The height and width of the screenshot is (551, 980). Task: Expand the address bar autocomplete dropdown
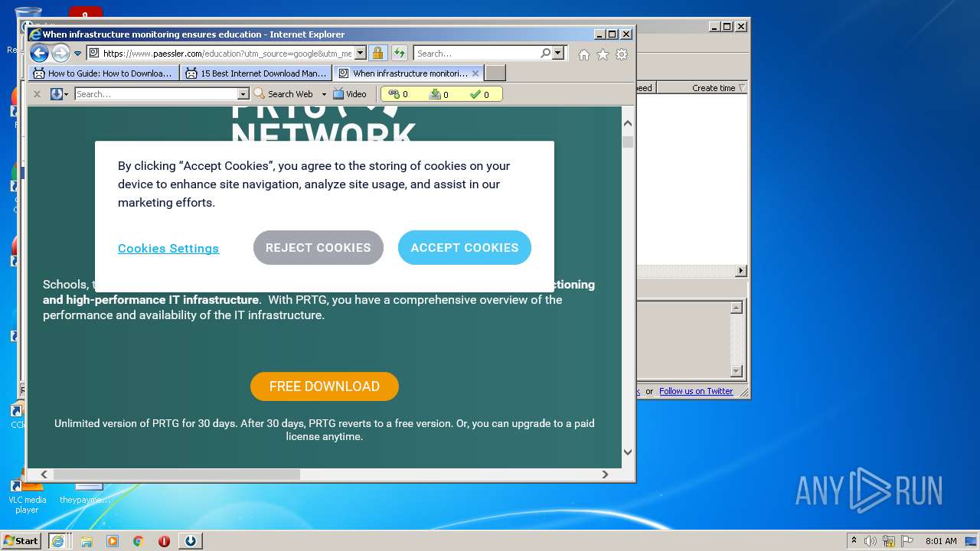(x=361, y=54)
